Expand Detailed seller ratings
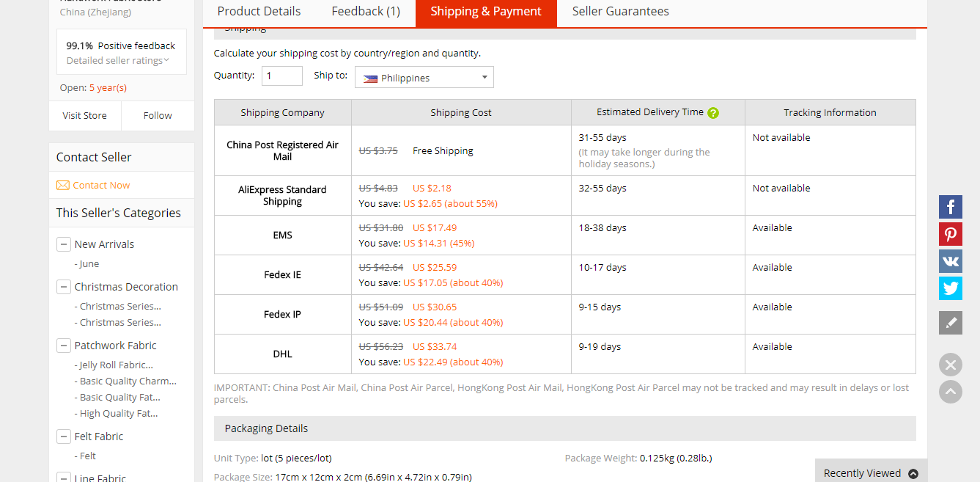The image size is (980, 482). (118, 61)
